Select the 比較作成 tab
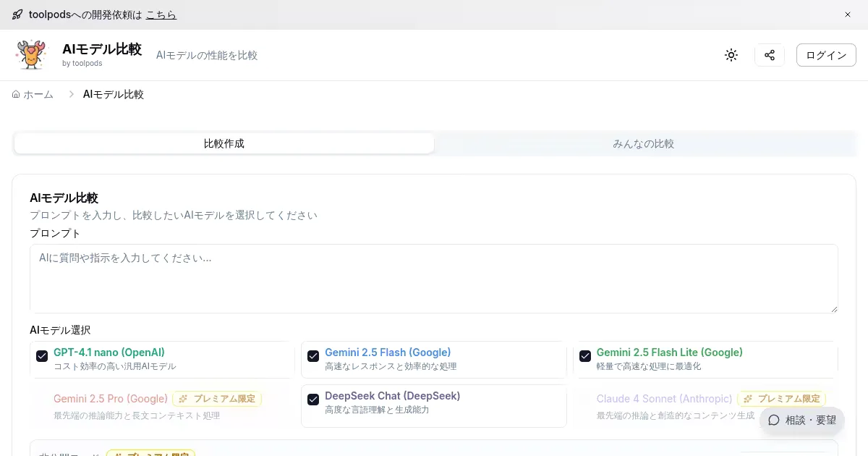Image resolution: width=868 pixels, height=456 pixels. pos(224,143)
